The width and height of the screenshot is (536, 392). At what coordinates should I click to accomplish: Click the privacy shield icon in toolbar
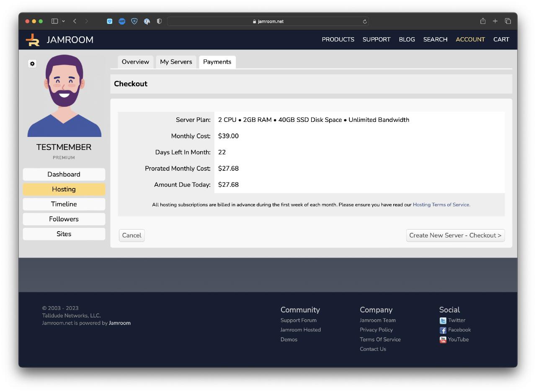point(159,21)
